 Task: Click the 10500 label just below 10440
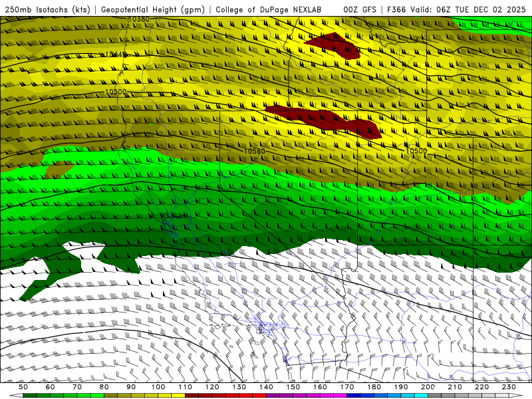[x=116, y=92]
